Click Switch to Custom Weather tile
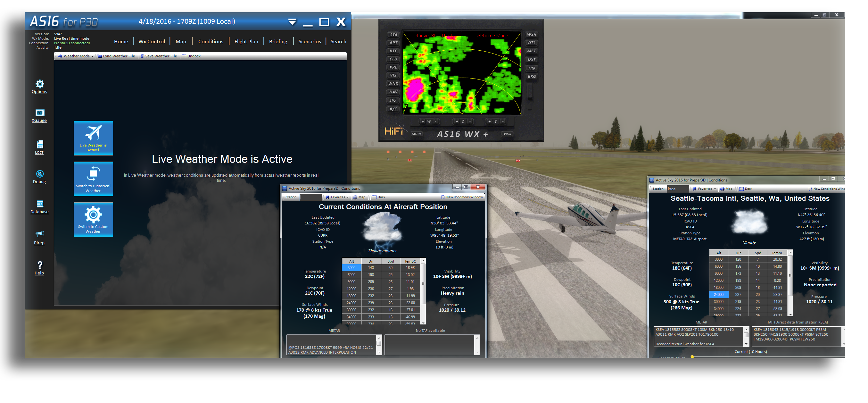The width and height of the screenshot is (868, 403). pos(93,220)
